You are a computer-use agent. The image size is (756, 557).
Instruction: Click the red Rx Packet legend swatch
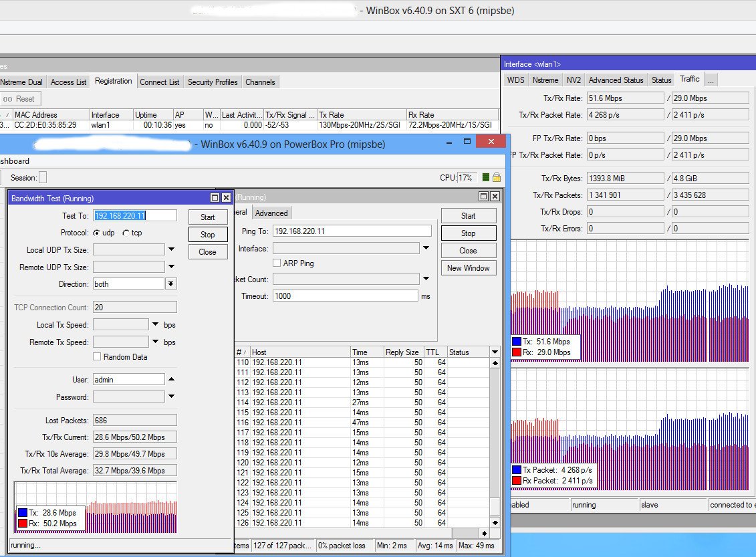[517, 480]
